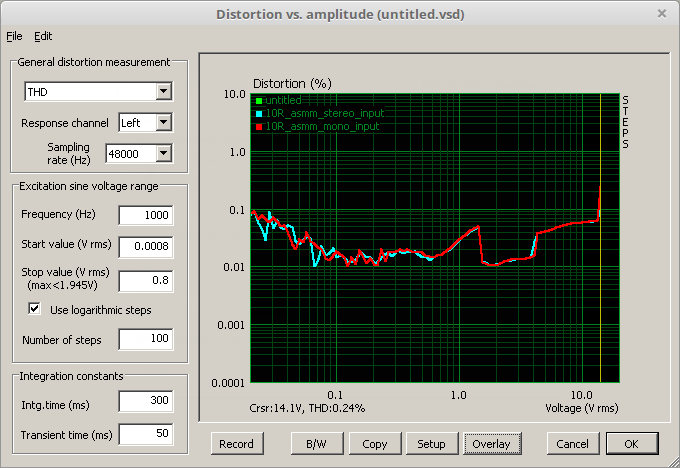Open graph Setup
680x468 pixels.
pos(431,443)
